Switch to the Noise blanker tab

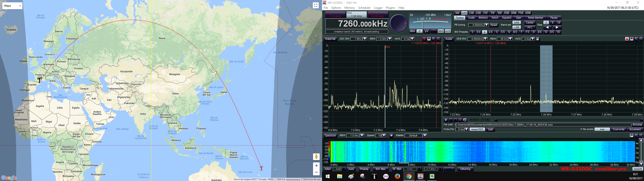536,18
